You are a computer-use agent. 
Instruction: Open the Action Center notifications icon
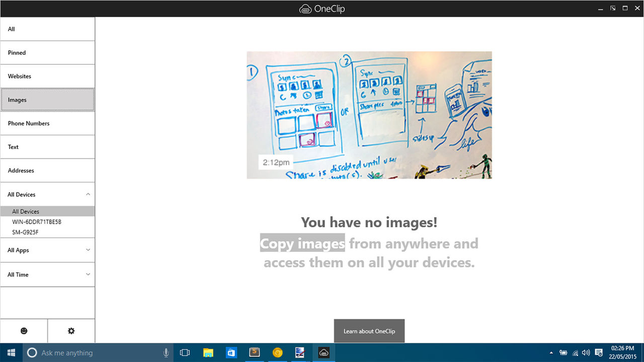[x=599, y=353]
